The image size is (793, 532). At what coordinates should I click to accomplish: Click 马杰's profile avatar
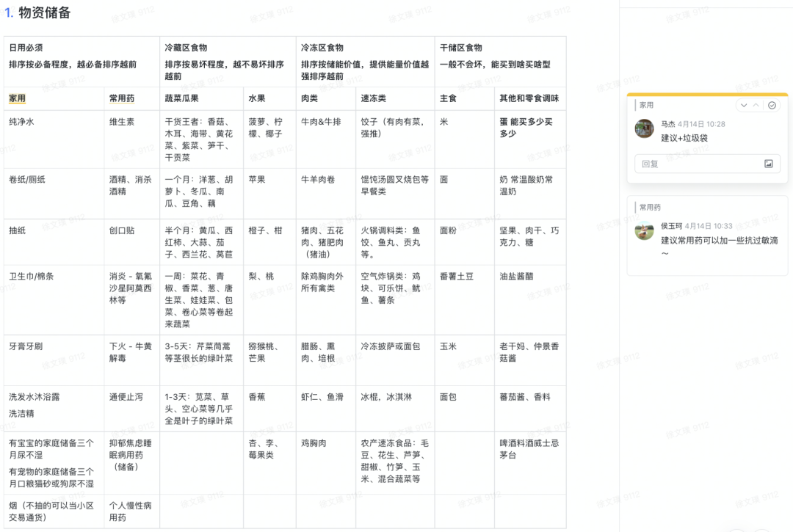tap(644, 128)
